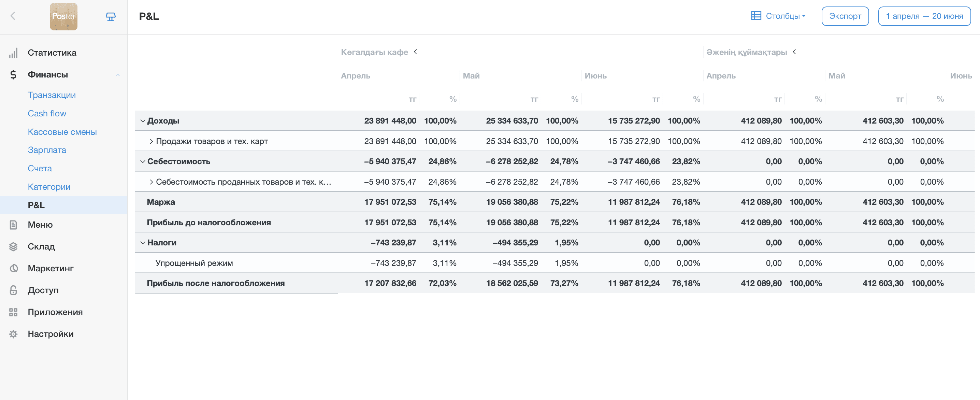Click the value 17 207 832,66
The width and height of the screenshot is (980, 400).
(390, 284)
